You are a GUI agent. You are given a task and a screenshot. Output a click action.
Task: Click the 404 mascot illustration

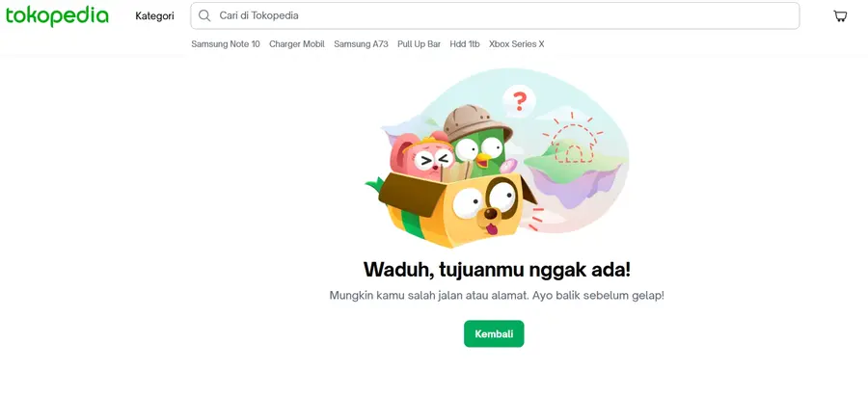coord(497,159)
